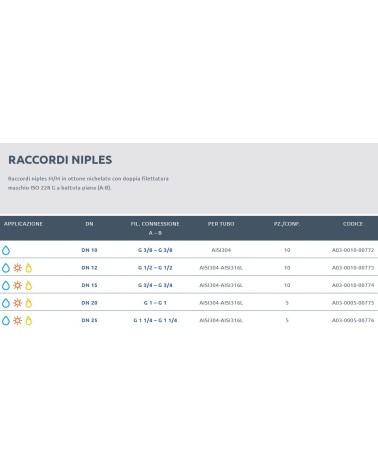Click the DN 20 cell
This screenshot has width=378, height=472.
click(x=89, y=303)
